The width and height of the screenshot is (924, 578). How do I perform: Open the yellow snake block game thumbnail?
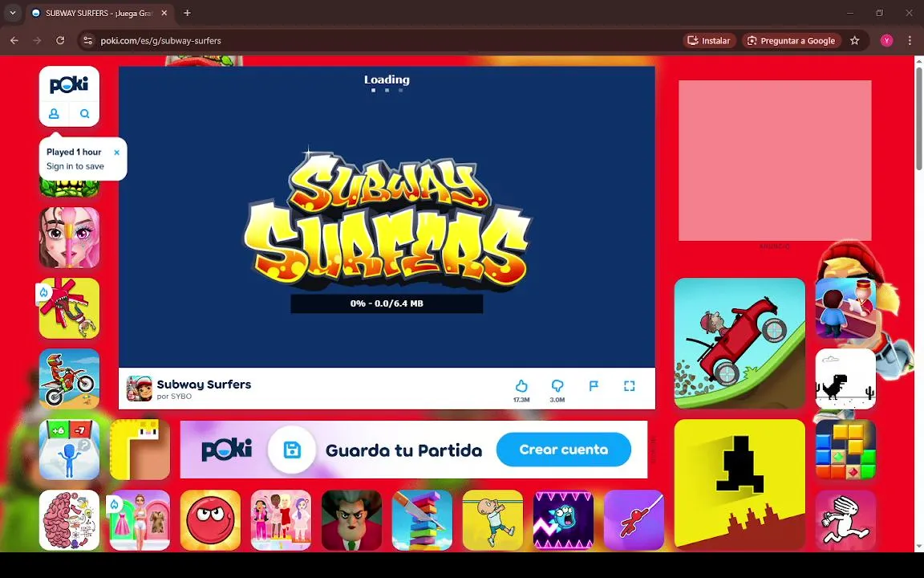[140, 450]
